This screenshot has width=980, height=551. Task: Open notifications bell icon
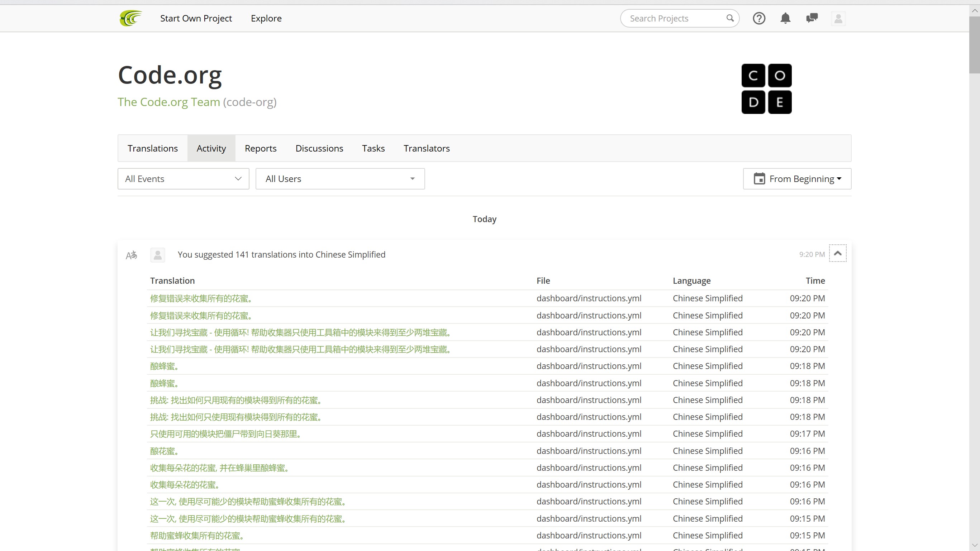point(785,18)
